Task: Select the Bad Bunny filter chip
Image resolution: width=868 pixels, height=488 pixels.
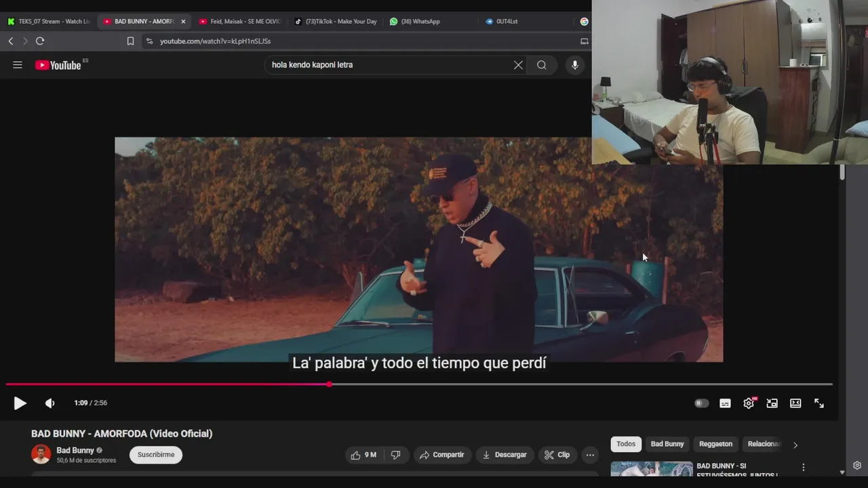Action: pyautogui.click(x=667, y=444)
